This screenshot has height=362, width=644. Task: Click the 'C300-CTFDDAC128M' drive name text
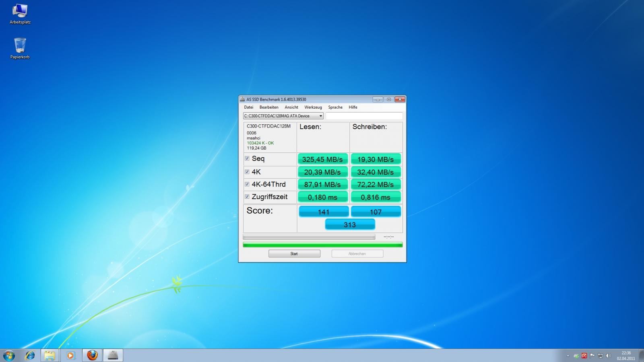(x=268, y=126)
